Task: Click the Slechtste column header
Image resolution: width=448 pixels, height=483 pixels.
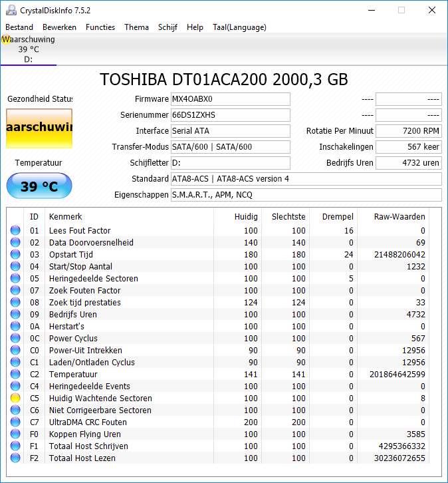Action: pos(286,216)
